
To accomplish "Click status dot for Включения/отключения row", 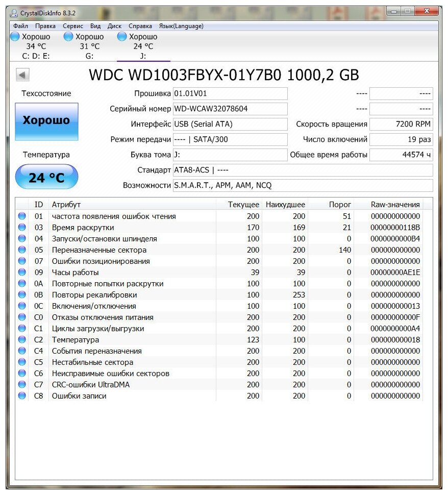I will click(22, 306).
